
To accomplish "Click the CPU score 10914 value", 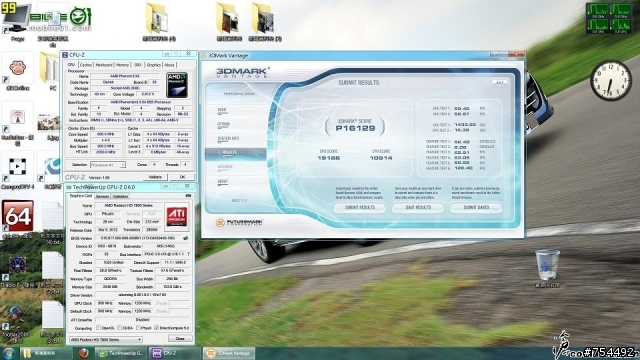I will (381, 158).
